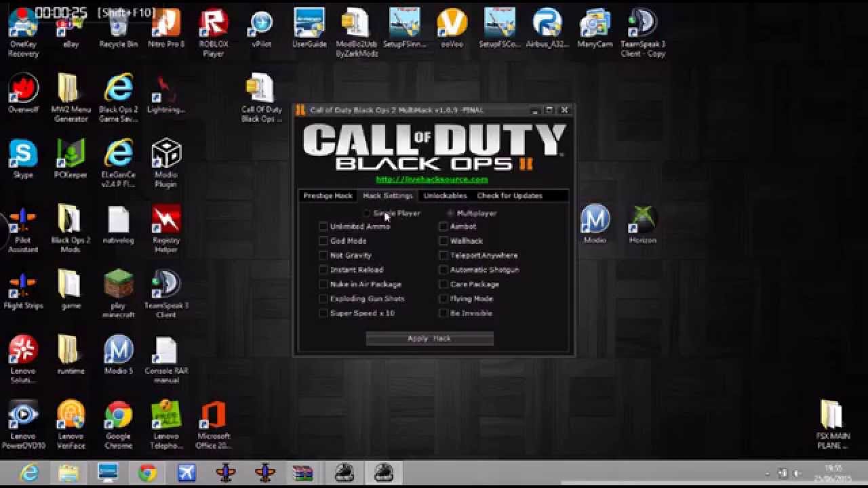Toggle the Care Package checkbox
Screen dimensions: 868x488
click(443, 284)
